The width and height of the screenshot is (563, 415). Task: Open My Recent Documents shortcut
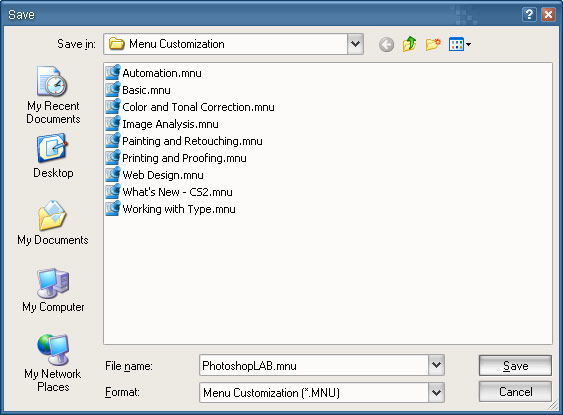[53, 95]
